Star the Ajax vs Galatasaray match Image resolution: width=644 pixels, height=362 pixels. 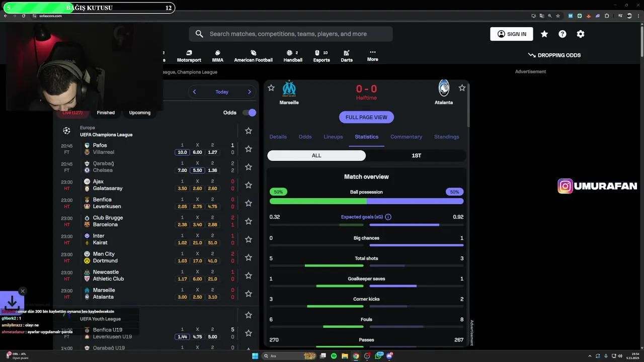pos(249,185)
